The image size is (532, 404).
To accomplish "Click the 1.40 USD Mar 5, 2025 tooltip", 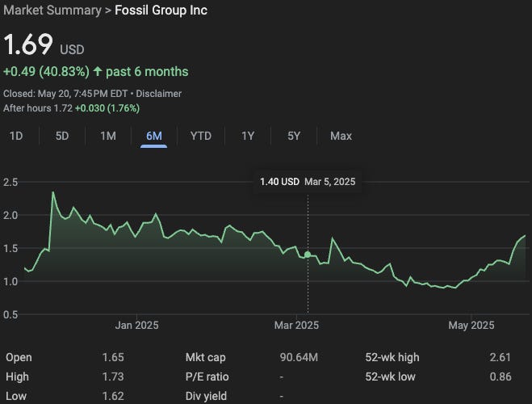I will click(x=308, y=182).
